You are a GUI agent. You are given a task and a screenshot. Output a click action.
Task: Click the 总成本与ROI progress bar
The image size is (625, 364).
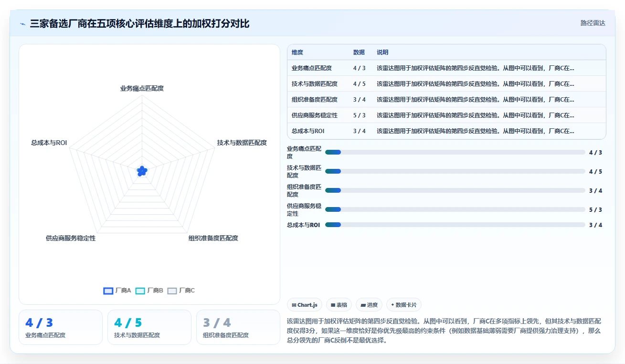(x=455, y=225)
